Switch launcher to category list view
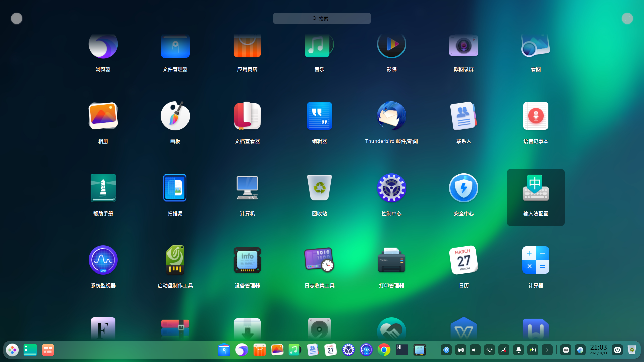 [x=17, y=18]
